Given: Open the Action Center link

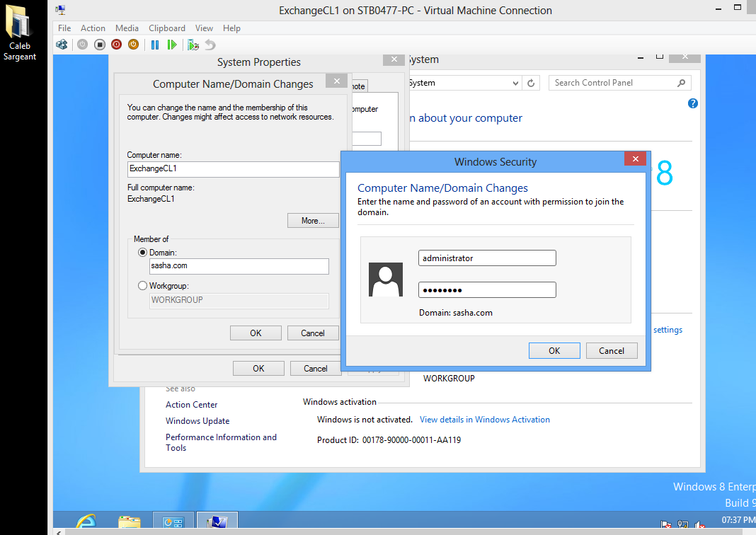Looking at the screenshot, I should pyautogui.click(x=191, y=404).
